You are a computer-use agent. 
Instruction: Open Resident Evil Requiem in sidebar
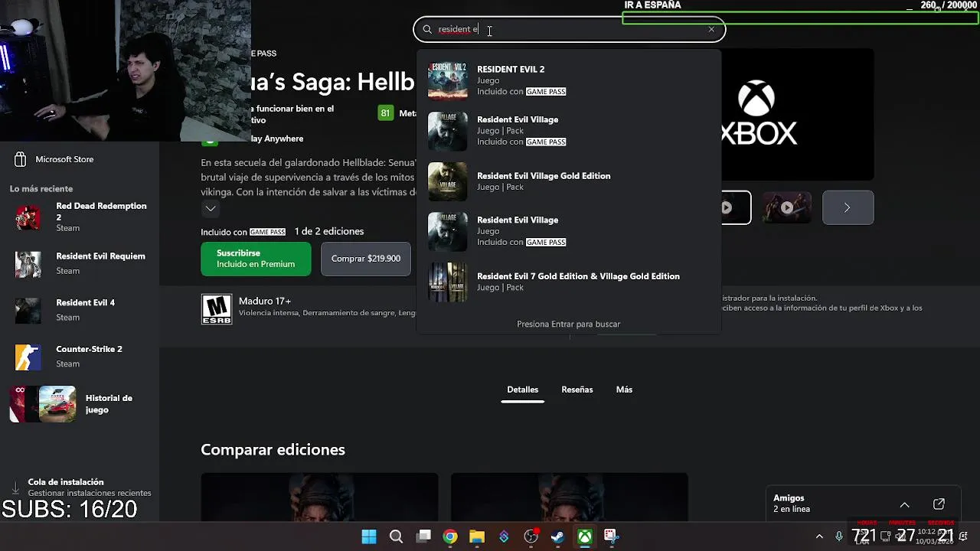pyautogui.click(x=80, y=263)
